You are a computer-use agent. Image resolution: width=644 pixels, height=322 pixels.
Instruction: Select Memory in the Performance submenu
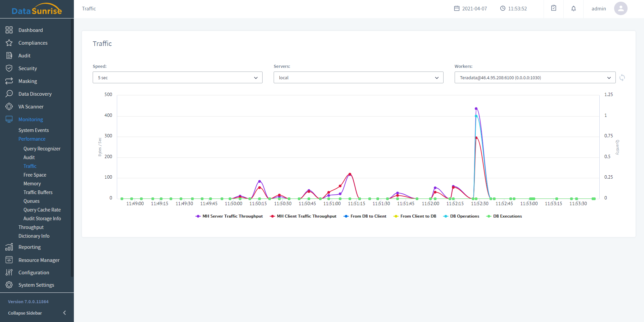(x=32, y=184)
